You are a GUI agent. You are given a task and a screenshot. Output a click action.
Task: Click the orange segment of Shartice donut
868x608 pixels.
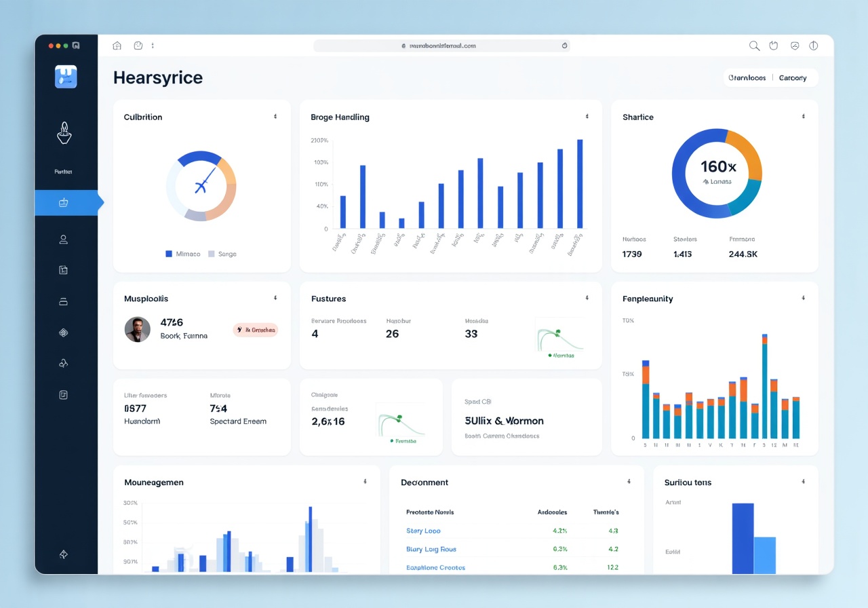coord(745,152)
